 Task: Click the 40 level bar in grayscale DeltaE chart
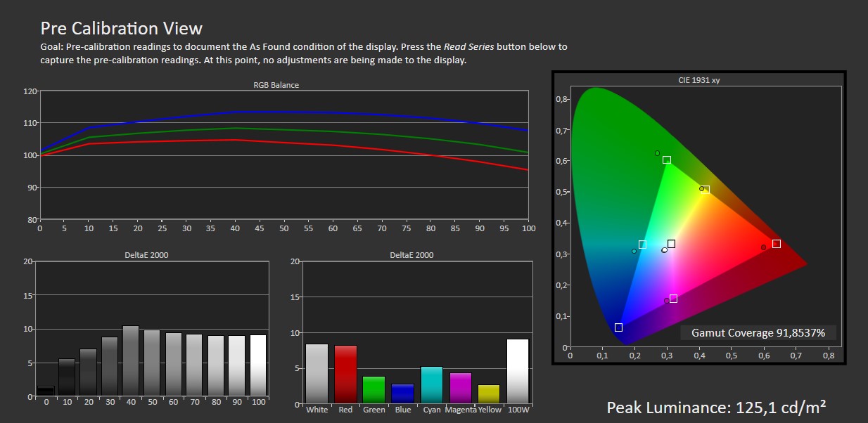click(x=131, y=360)
